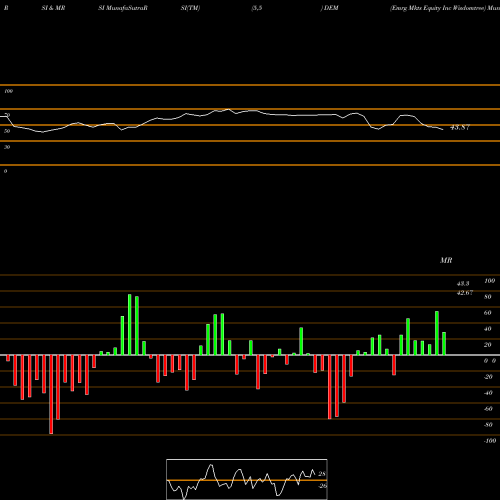The height and width of the screenshot is (500, 500).
Task: Click 'Emrg Mkts Equity Inc Wisdomtree' title
Action: (x=438, y=8)
